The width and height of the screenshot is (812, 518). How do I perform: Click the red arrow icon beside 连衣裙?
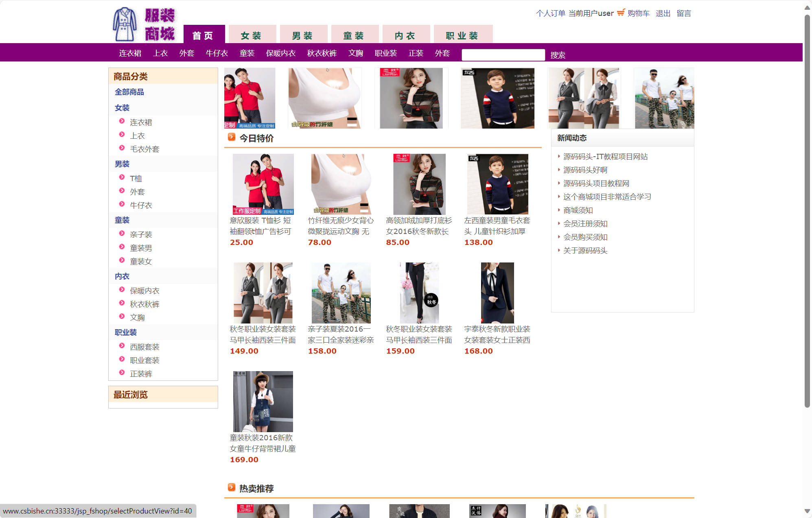click(x=123, y=121)
